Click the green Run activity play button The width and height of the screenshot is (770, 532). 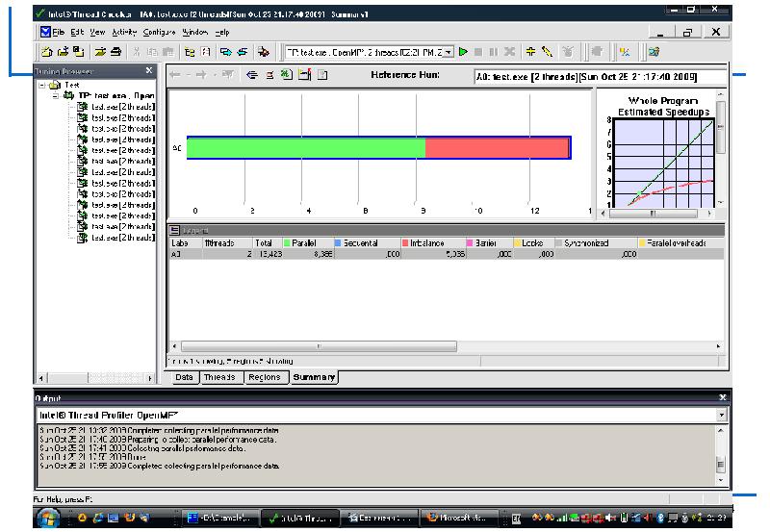pyautogui.click(x=463, y=51)
